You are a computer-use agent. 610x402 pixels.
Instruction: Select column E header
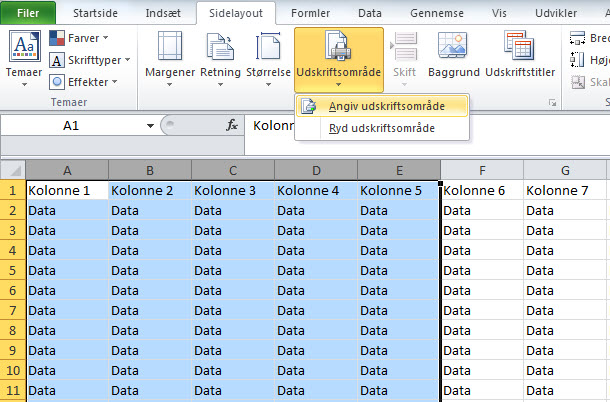(399, 170)
